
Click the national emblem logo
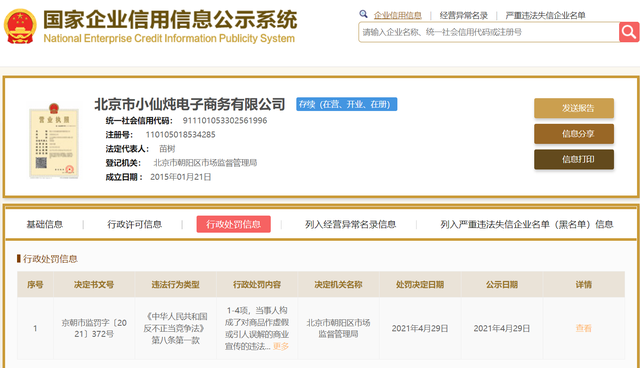20,27
